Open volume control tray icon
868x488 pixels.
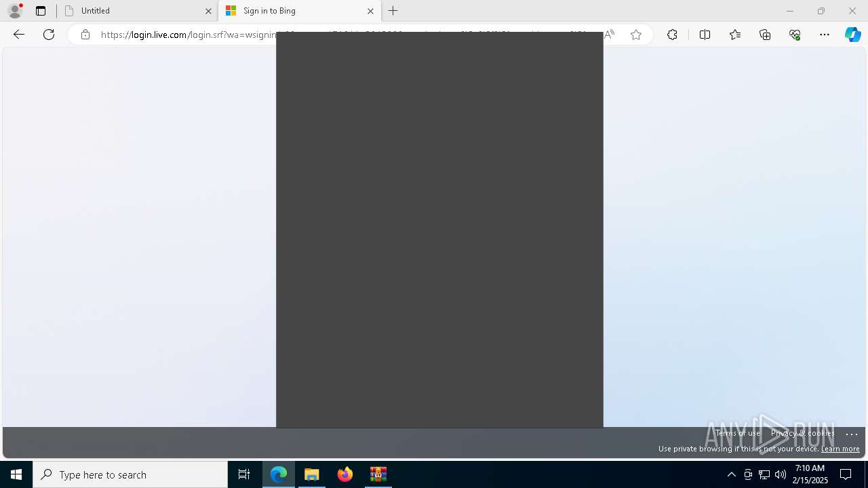(x=781, y=474)
